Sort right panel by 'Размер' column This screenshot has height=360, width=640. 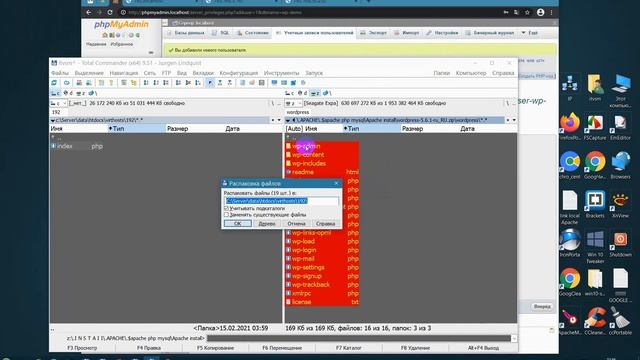pos(429,129)
